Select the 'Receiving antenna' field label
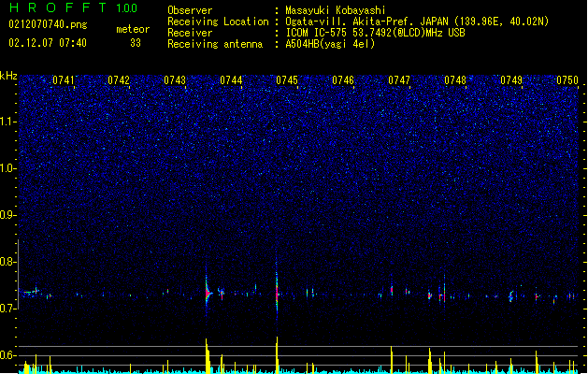This screenshot has height=374, width=588. 215,44
